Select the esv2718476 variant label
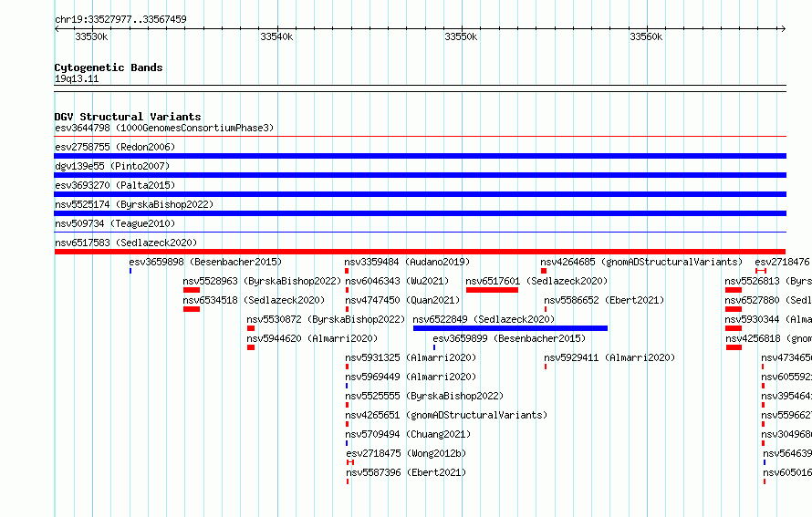This screenshot has height=517, width=812. pyautogui.click(x=782, y=262)
